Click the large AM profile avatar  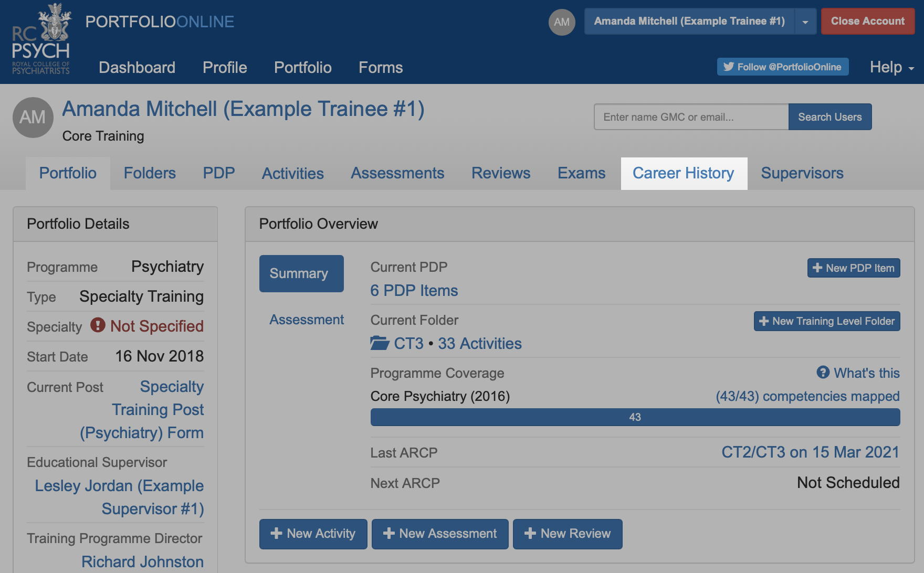(33, 117)
